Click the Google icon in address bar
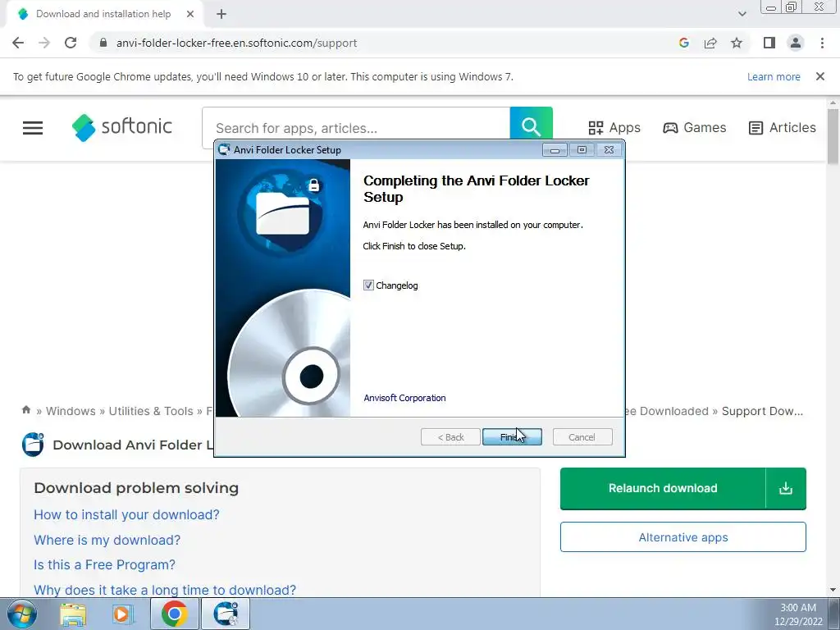 click(683, 43)
